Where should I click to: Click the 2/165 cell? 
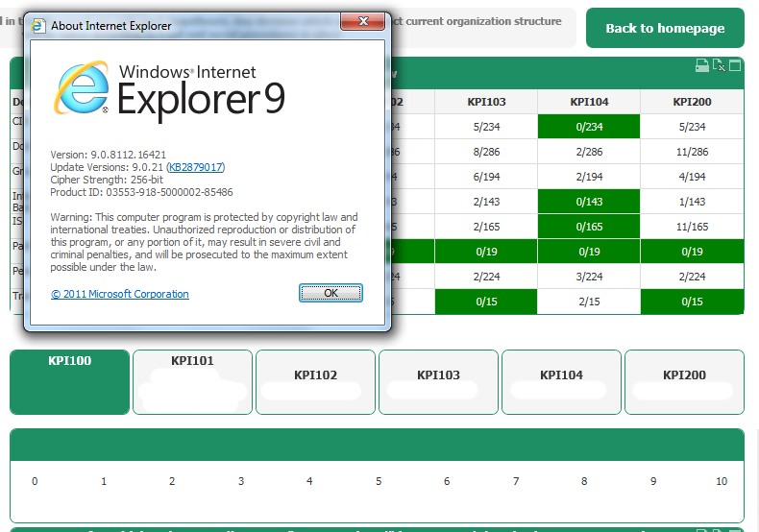coord(486,227)
